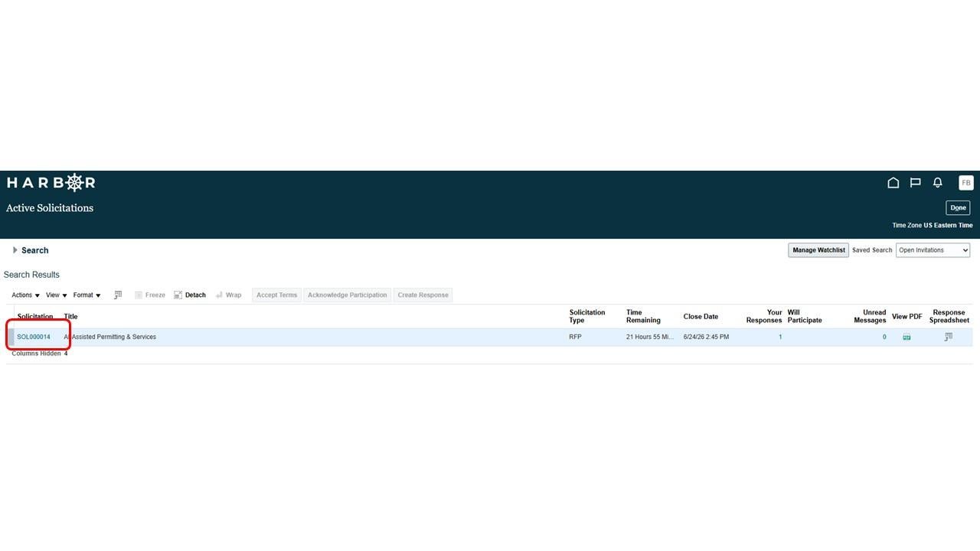Click the '21 Hours 55 Mi...' time remaining cell

[651, 337]
